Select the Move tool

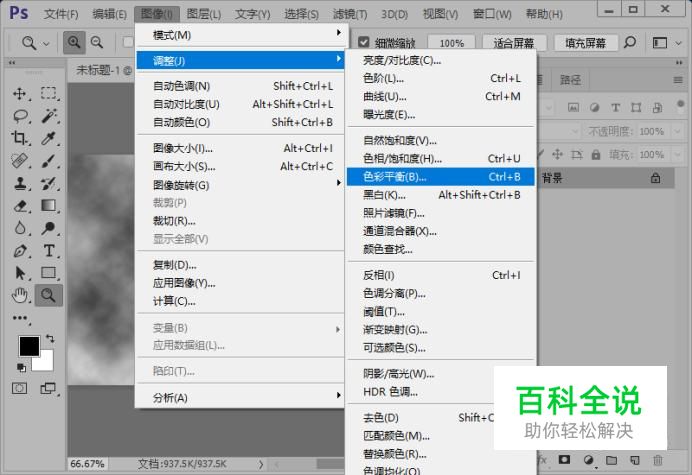[19, 94]
